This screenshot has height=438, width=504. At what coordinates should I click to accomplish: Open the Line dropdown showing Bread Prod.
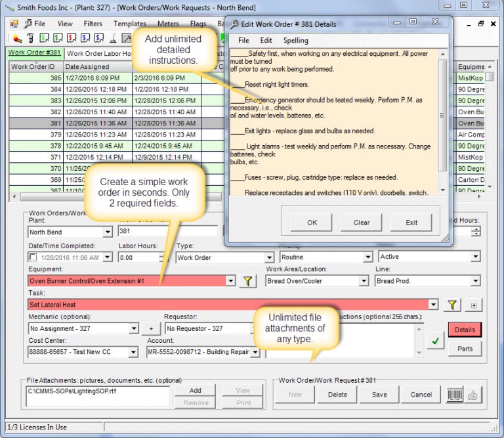(476, 281)
